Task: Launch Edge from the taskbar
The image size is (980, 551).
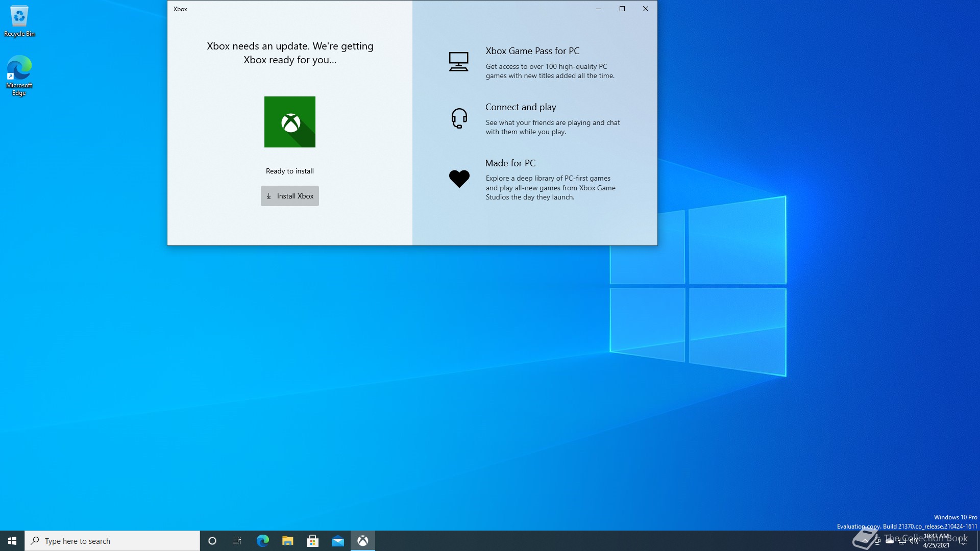Action: click(x=262, y=541)
